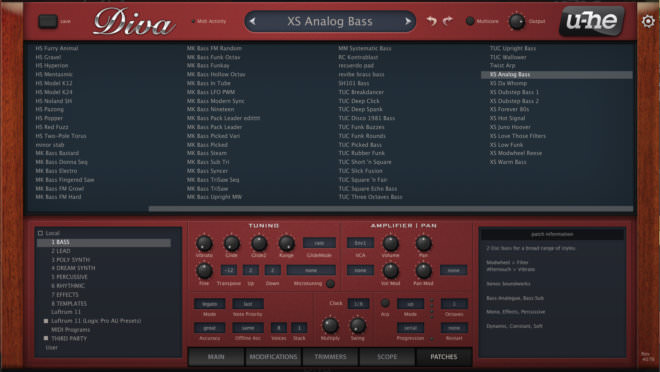Click the u-he logo
The width and height of the screenshot is (660, 372).
[592, 21]
